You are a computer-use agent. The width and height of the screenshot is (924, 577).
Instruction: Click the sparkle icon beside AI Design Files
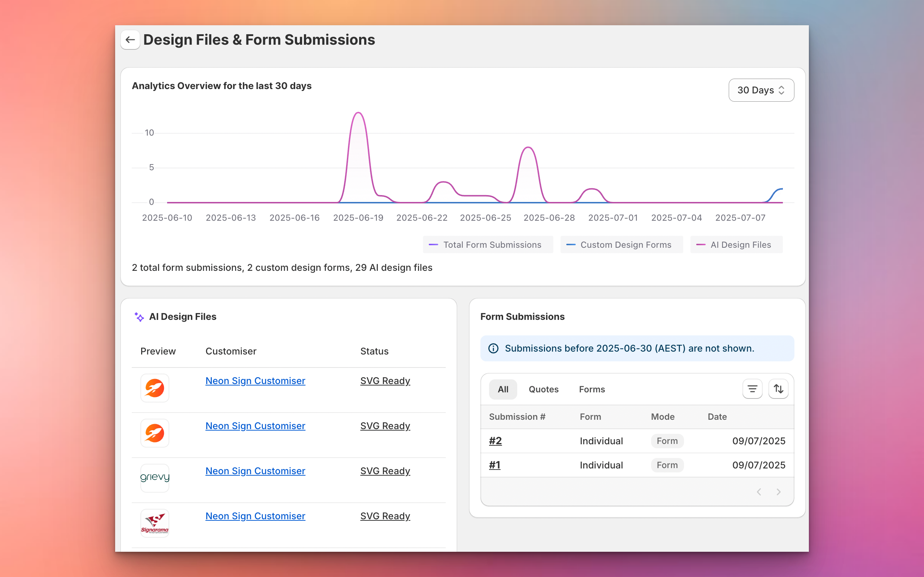[139, 317]
